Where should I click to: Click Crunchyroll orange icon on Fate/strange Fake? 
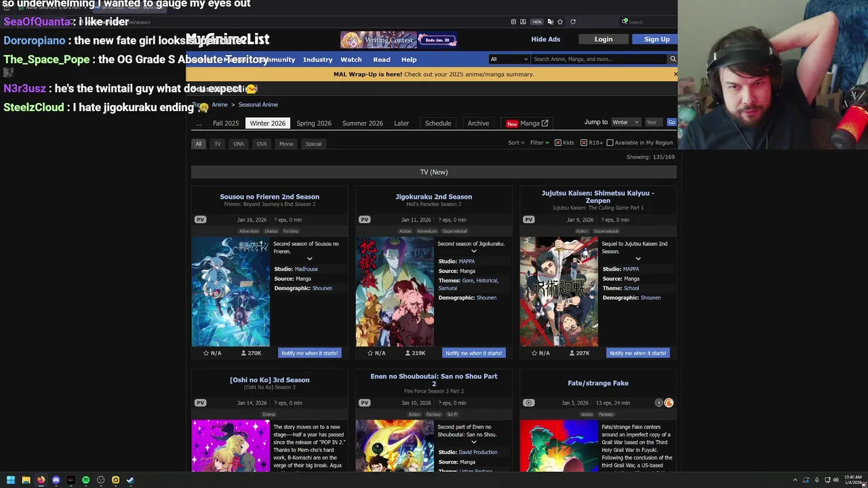tap(669, 403)
